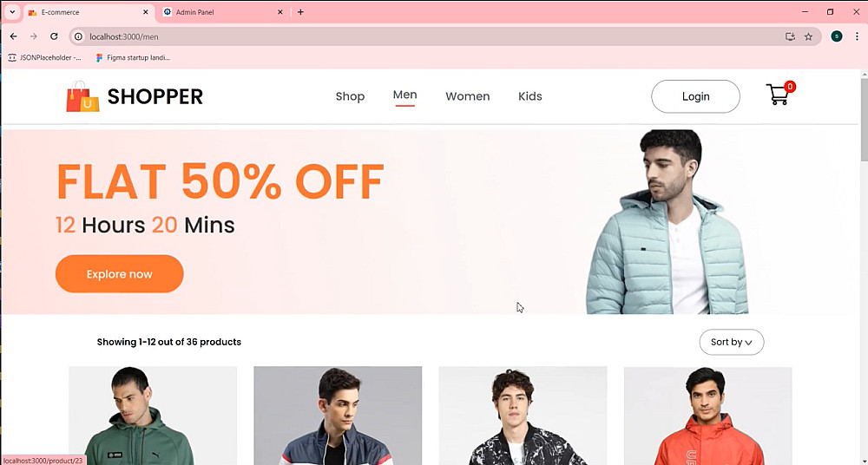Click the Login button
The width and height of the screenshot is (868, 465).
695,96
